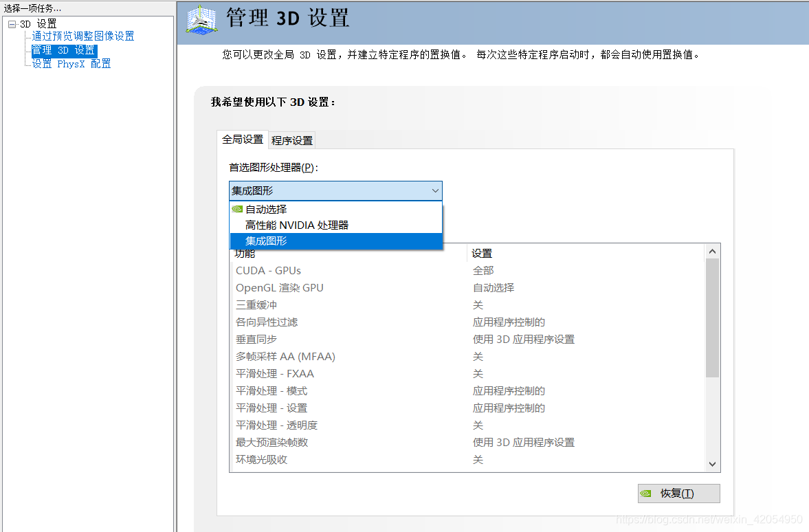Click the 集成图形 combo box field

coord(335,191)
